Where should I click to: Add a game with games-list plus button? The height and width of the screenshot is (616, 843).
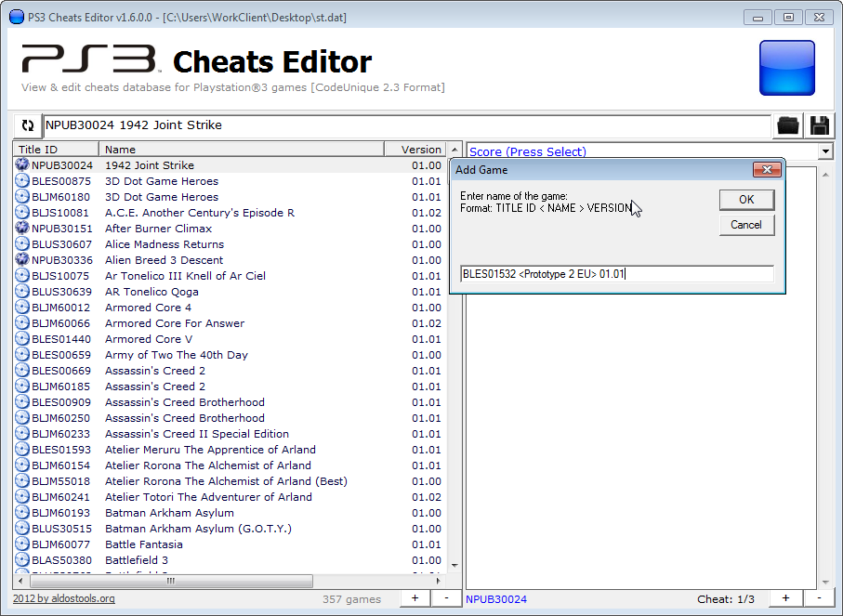(415, 598)
